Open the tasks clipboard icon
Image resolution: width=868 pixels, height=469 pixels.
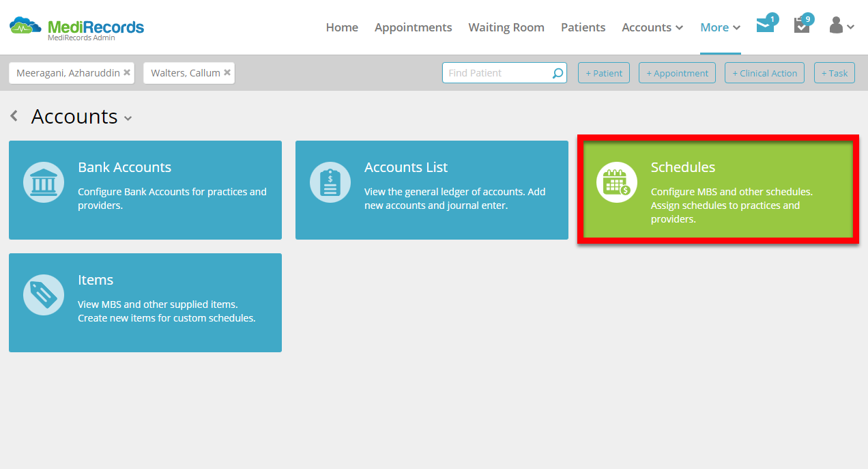[801, 26]
